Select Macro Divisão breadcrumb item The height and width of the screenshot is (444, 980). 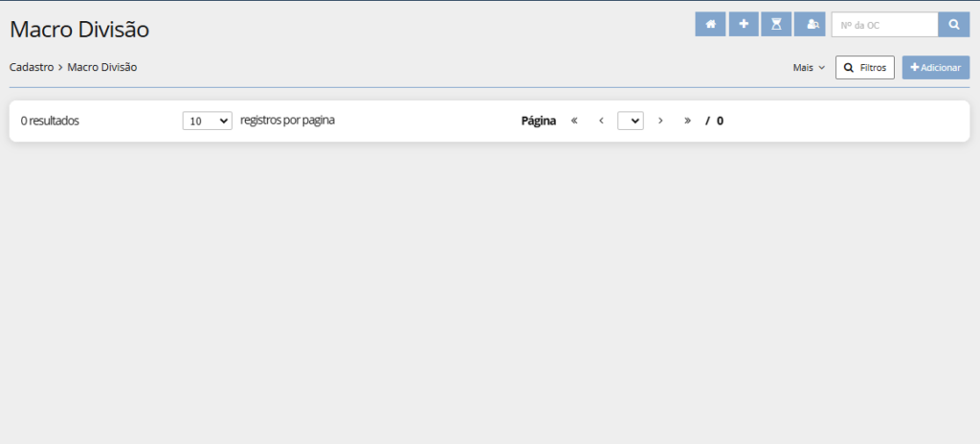(102, 68)
